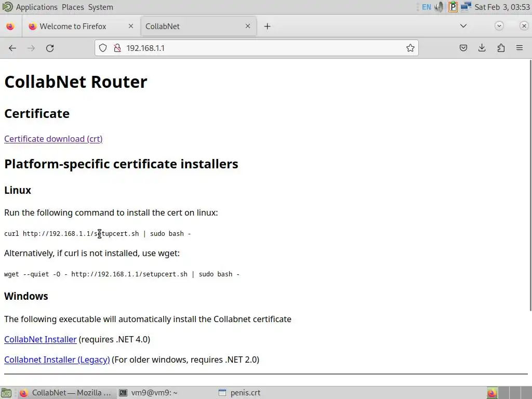Switch to vm9@vm9 terminal taskbar window

(x=149, y=393)
